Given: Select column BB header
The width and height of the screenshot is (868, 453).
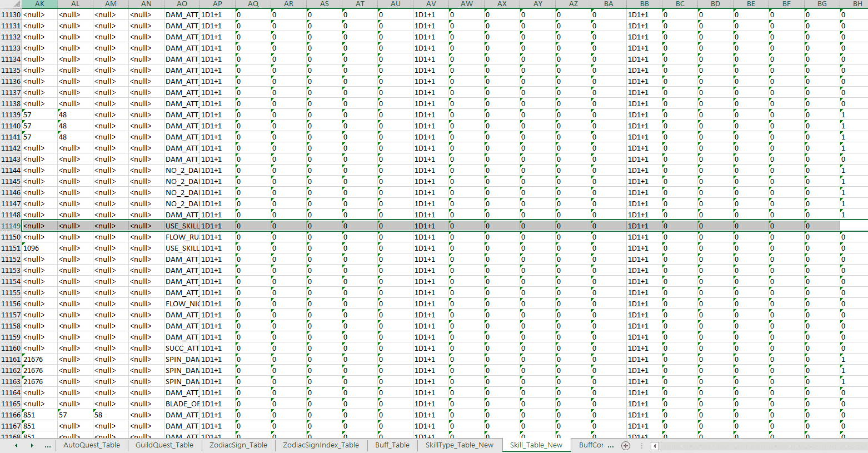Looking at the screenshot, I should [x=644, y=4].
